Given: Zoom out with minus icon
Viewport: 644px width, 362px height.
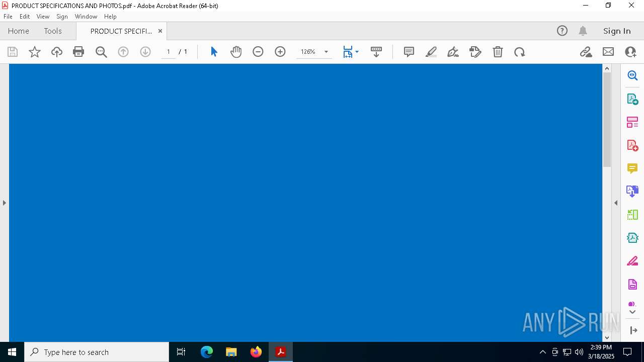Looking at the screenshot, I should [258, 52].
